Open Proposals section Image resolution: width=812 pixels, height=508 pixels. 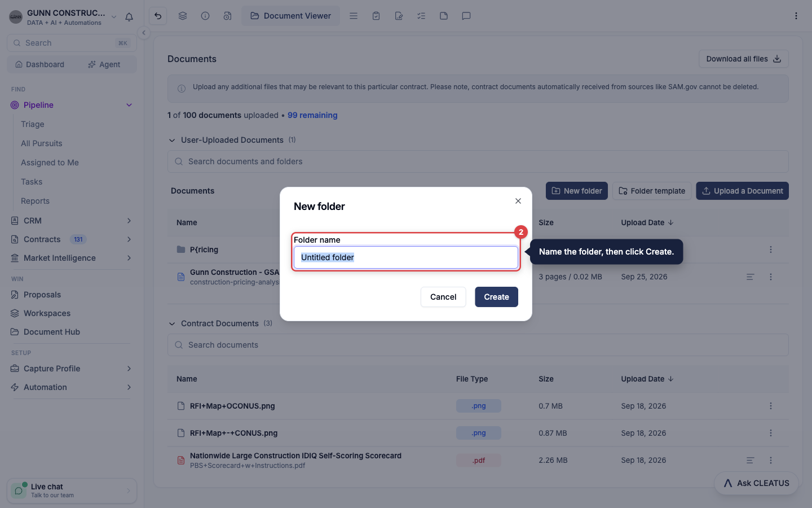(x=42, y=295)
